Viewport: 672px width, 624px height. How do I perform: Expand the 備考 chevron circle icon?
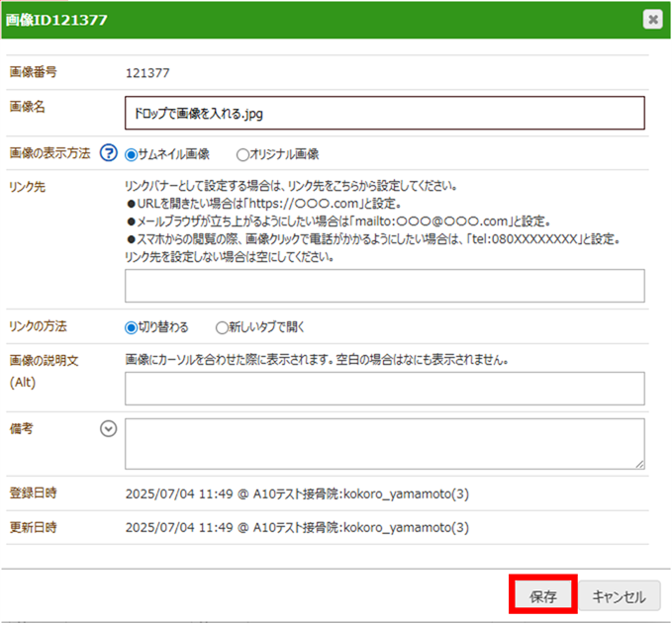pos(109,429)
